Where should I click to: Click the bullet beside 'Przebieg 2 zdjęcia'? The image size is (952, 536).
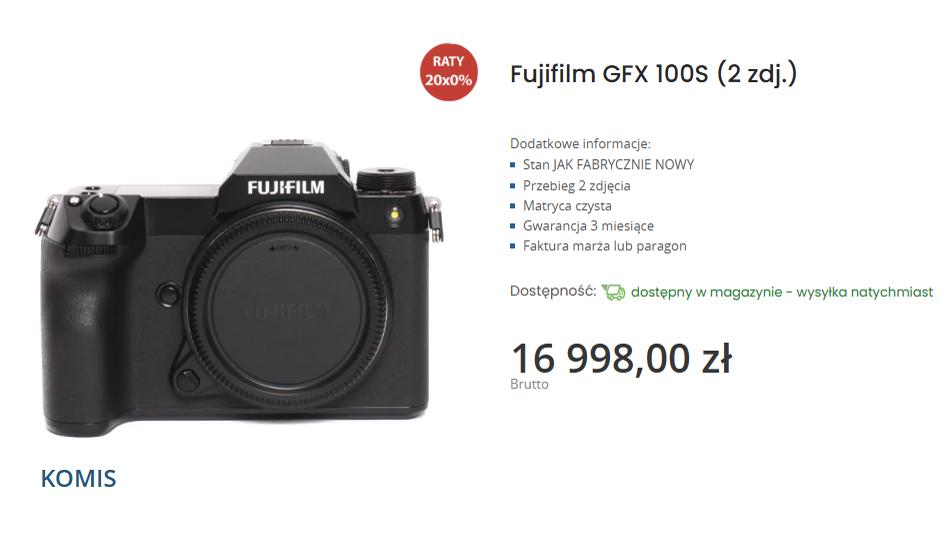513,186
